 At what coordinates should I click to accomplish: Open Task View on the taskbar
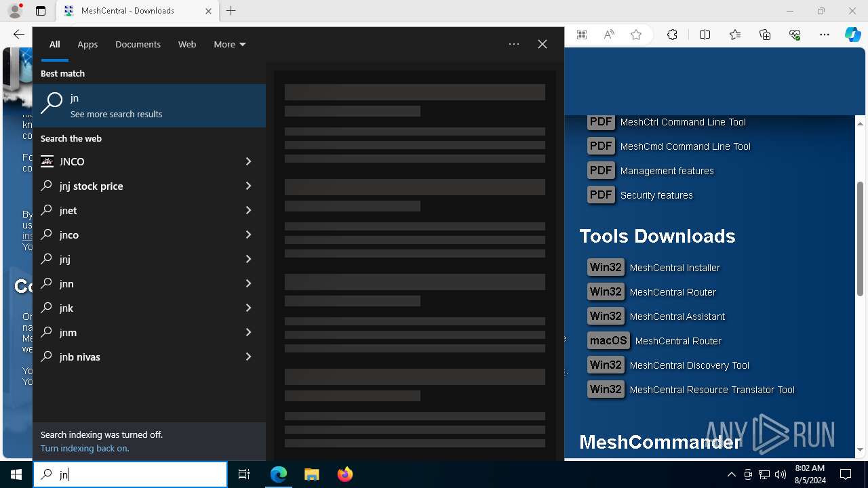pos(244,474)
